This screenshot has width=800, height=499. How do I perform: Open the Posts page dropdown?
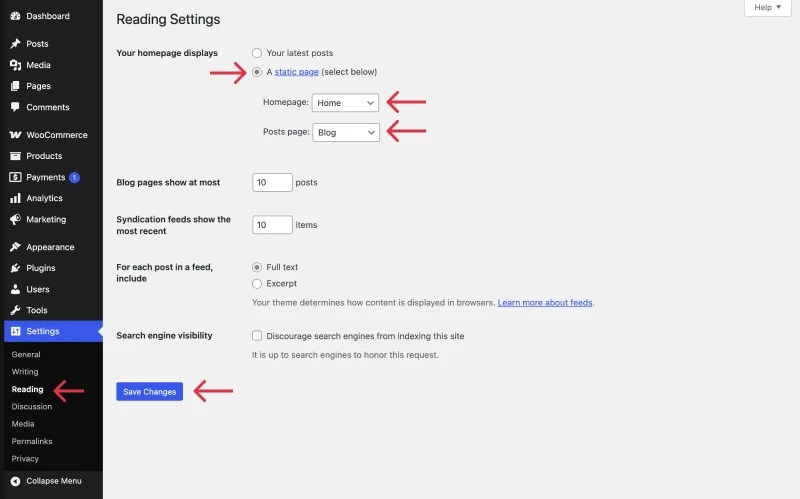pos(346,132)
